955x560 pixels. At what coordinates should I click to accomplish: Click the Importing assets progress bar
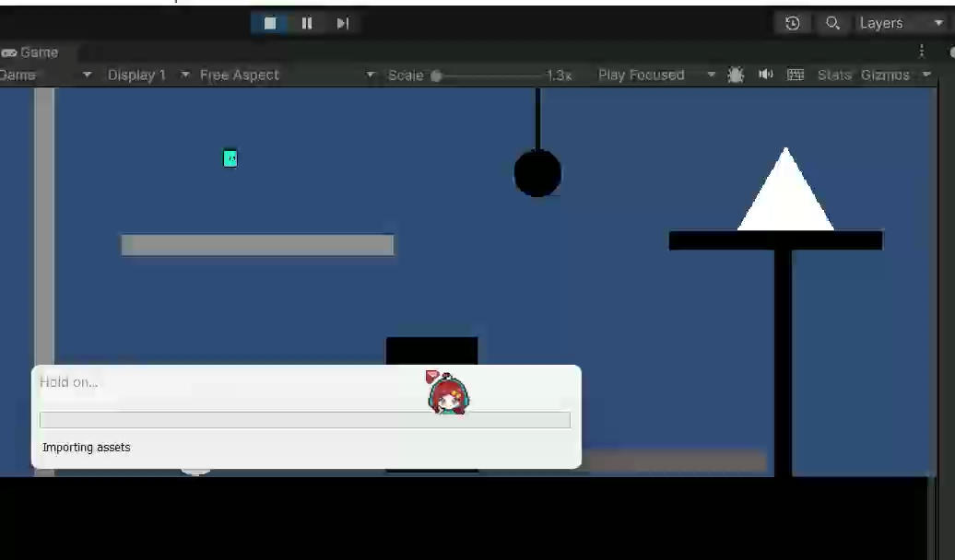click(x=305, y=419)
